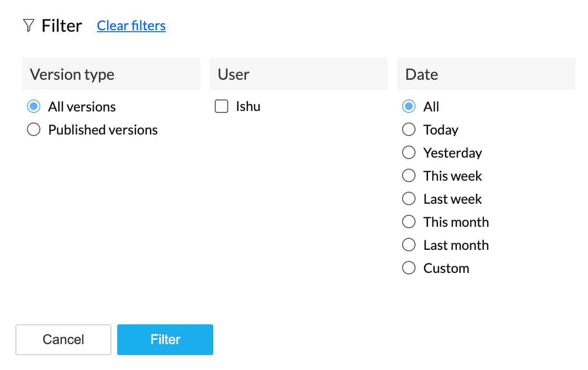Apply with the blue Filter button
Screen dimensions: 588x370
point(165,339)
